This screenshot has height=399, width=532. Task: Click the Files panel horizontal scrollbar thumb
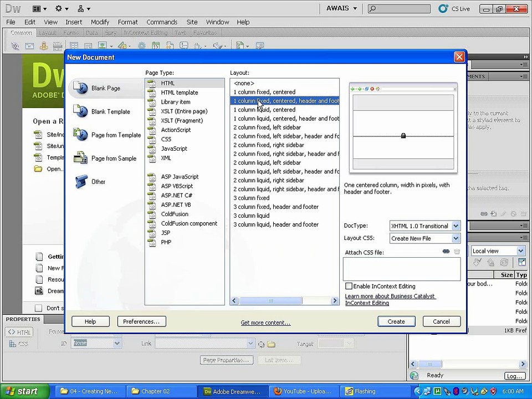(429, 364)
